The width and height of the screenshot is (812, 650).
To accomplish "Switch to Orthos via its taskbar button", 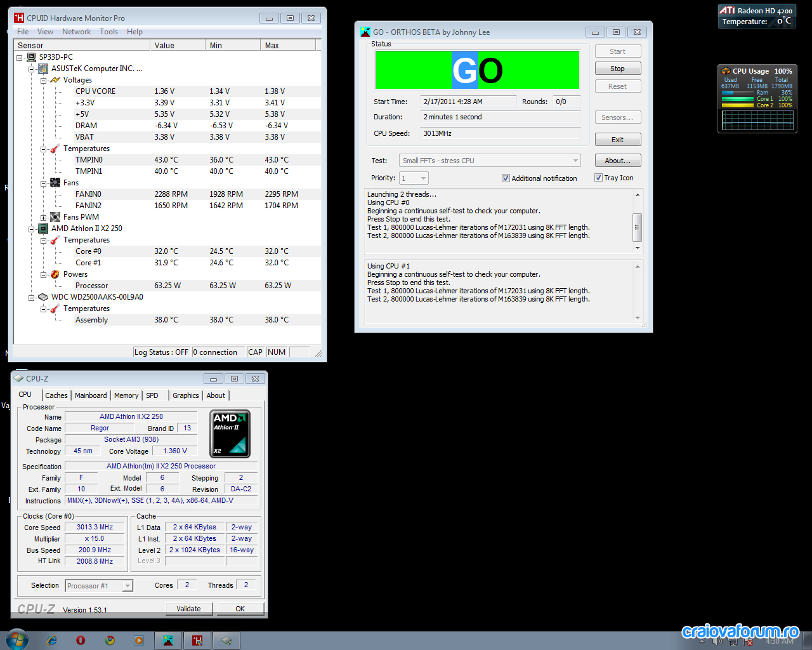I will click(168, 640).
